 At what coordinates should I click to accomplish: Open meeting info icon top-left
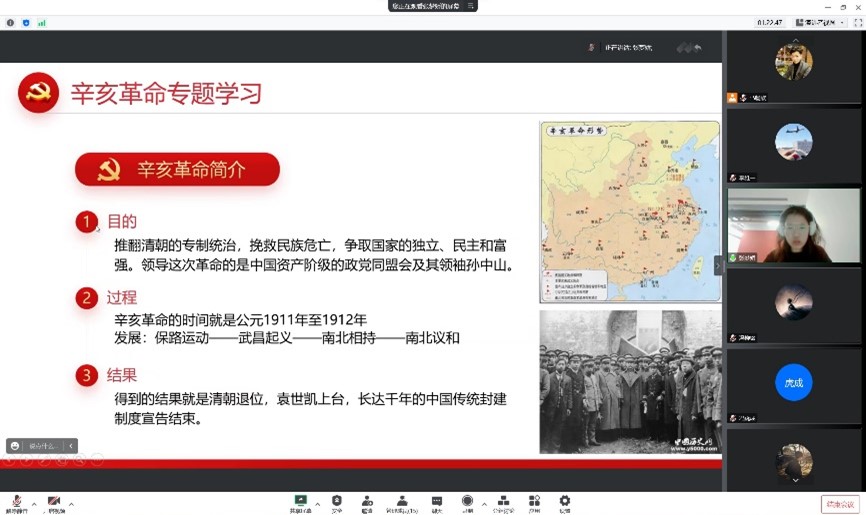pos(10,22)
